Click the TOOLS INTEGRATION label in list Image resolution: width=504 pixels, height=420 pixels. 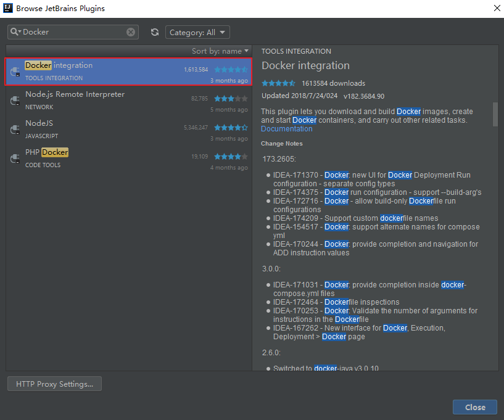(54, 78)
